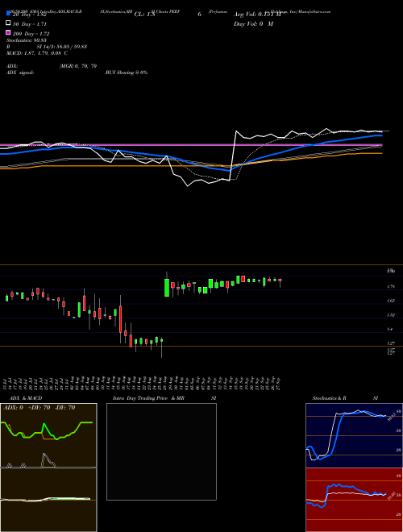
Task: Click the 'Stochastics & R' panel title
Action: (x=329, y=398)
